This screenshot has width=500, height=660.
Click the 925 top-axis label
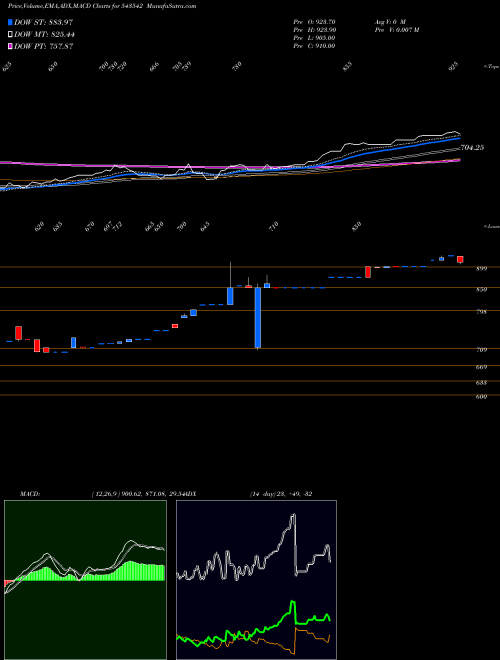[x=454, y=66]
